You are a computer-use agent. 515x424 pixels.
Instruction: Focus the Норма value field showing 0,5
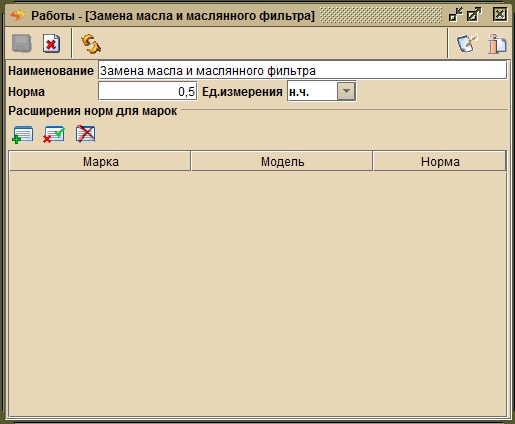point(148,91)
